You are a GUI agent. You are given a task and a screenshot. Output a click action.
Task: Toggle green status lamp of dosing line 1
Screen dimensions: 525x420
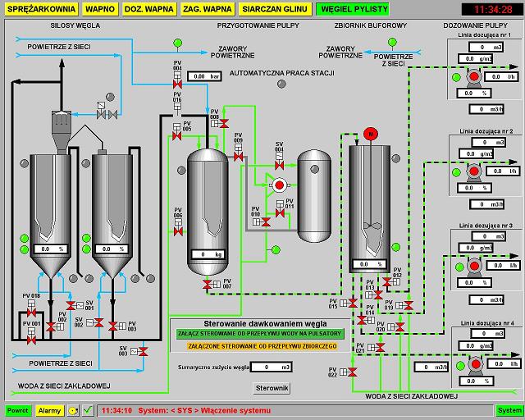(x=456, y=77)
